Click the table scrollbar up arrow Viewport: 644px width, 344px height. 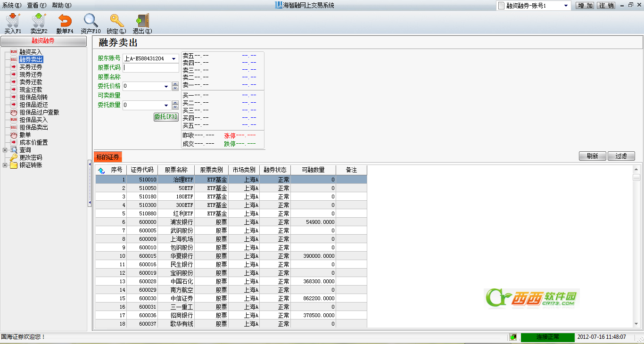click(x=636, y=169)
